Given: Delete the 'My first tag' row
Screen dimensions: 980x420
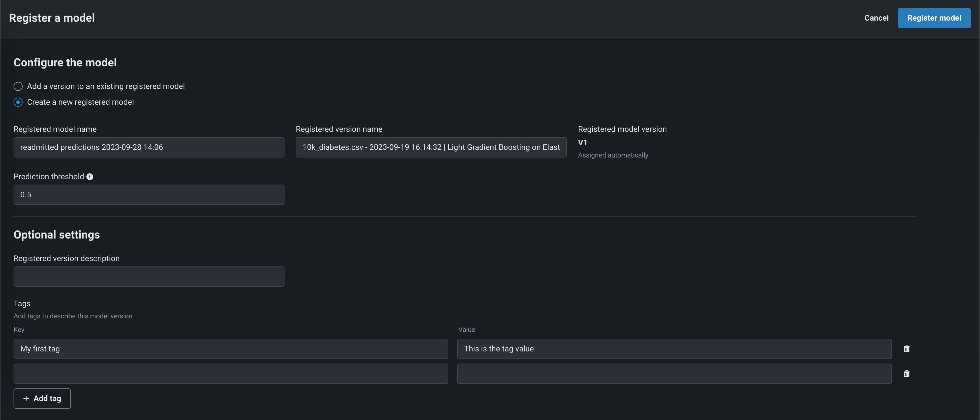Looking at the screenshot, I should (x=907, y=349).
